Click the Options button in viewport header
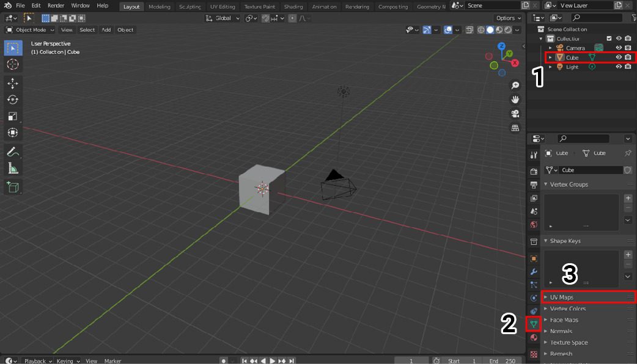 [x=509, y=18]
